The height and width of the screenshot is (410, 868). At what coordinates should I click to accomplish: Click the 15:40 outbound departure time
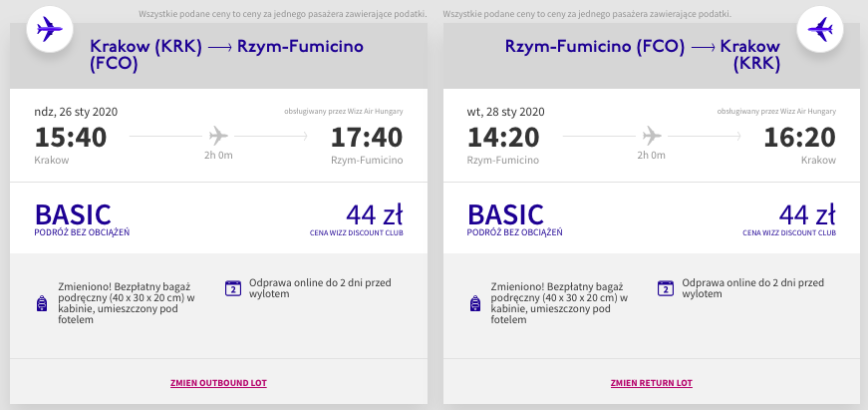point(70,138)
